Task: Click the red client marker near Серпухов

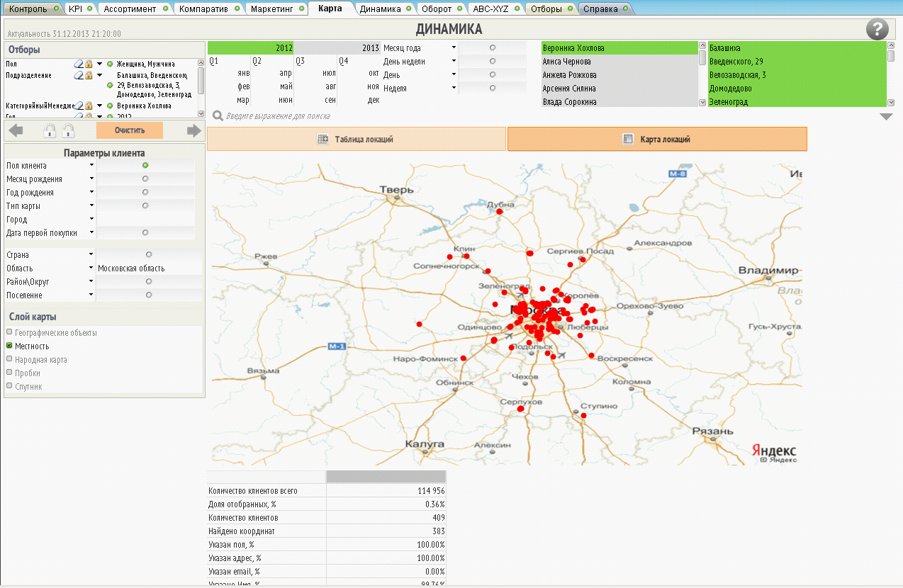Action: pos(520,409)
